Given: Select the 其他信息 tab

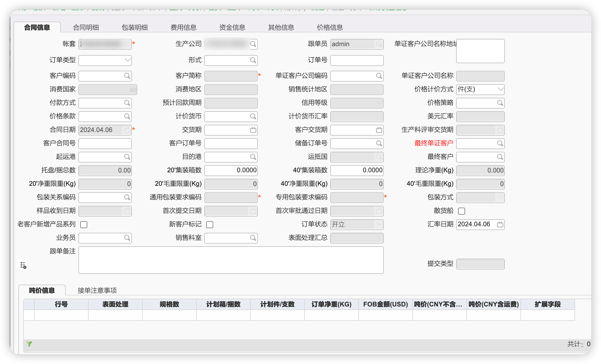Looking at the screenshot, I should click(281, 27).
